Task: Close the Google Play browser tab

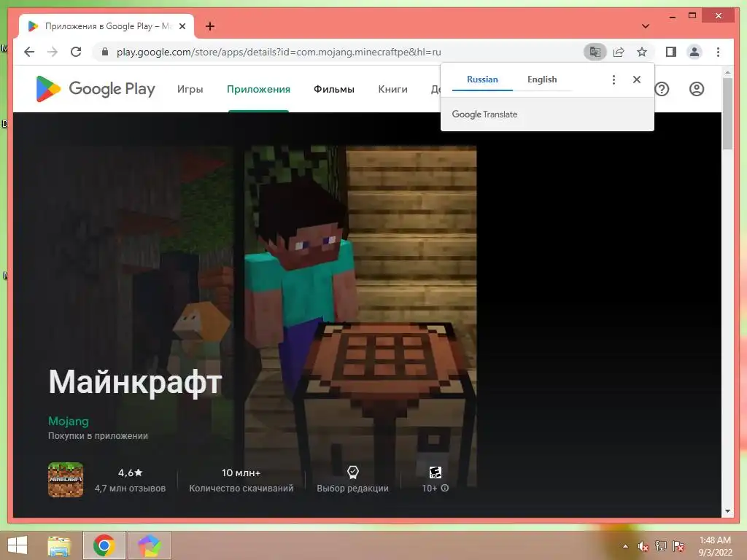Action: point(182,26)
